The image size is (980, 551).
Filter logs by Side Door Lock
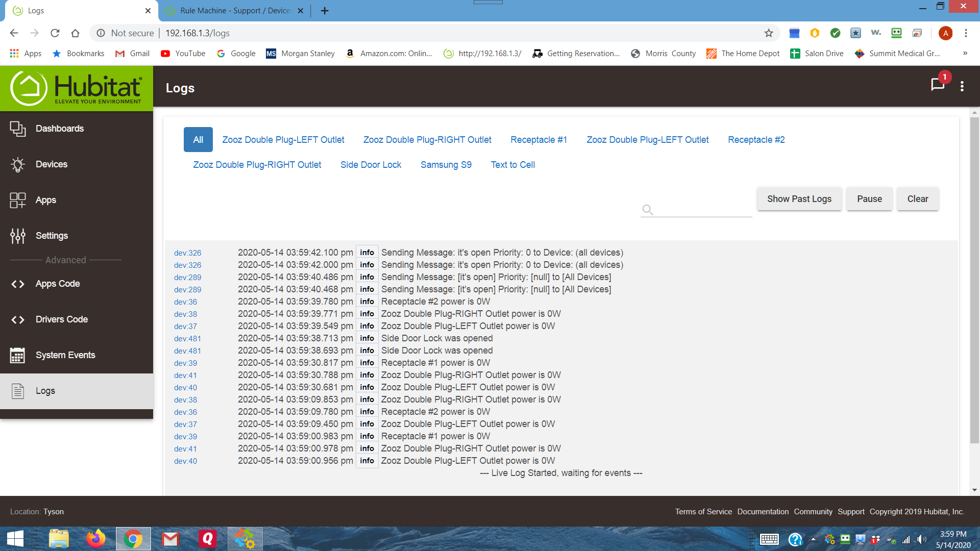(x=371, y=165)
